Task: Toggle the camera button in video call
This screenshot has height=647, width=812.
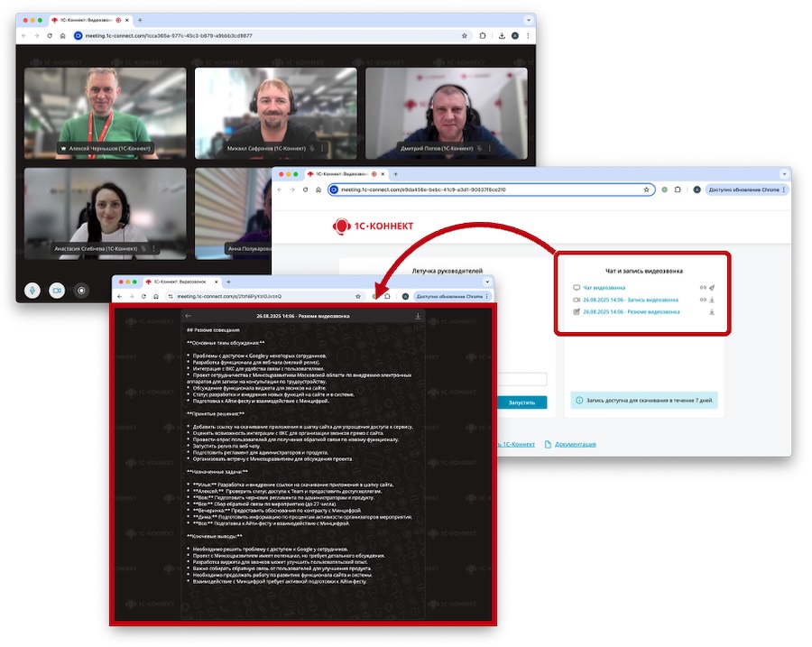Action: (x=57, y=290)
